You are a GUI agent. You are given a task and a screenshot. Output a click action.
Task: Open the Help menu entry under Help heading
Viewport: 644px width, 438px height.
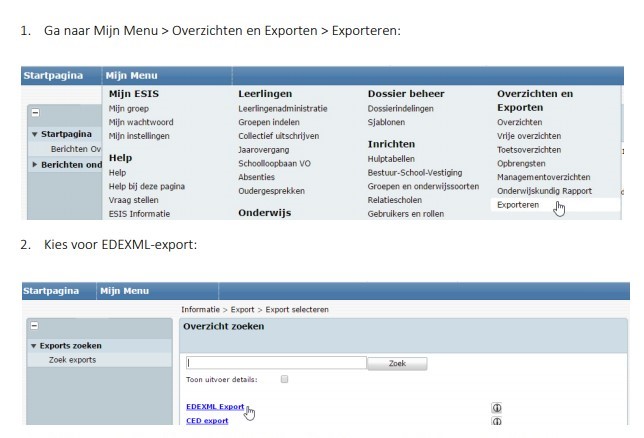117,173
